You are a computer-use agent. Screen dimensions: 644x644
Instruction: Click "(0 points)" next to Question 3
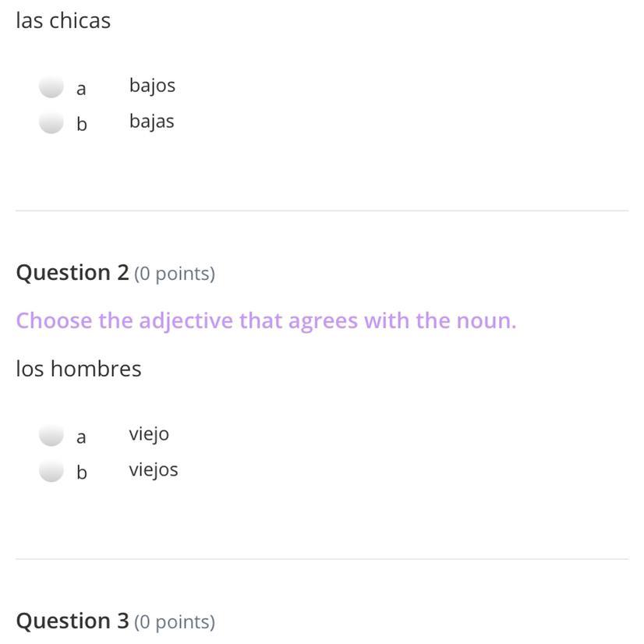point(175,621)
